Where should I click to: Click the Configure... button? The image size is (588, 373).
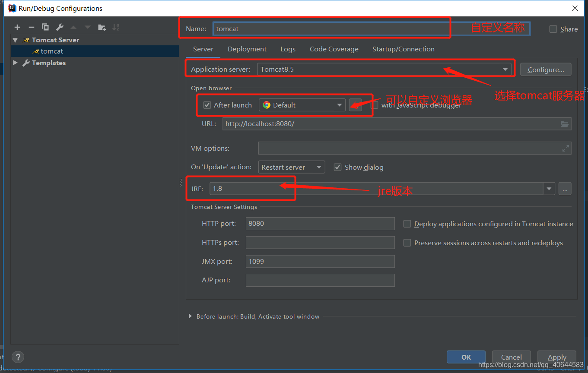546,70
